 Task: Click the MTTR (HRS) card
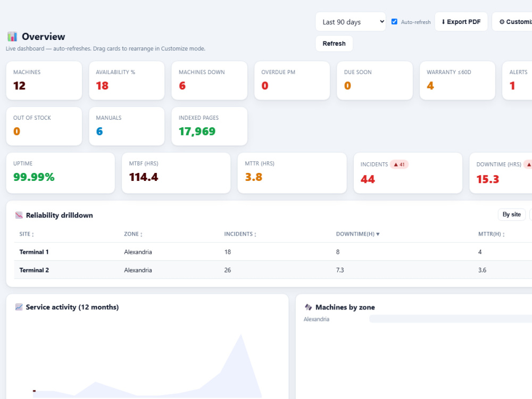(x=292, y=173)
